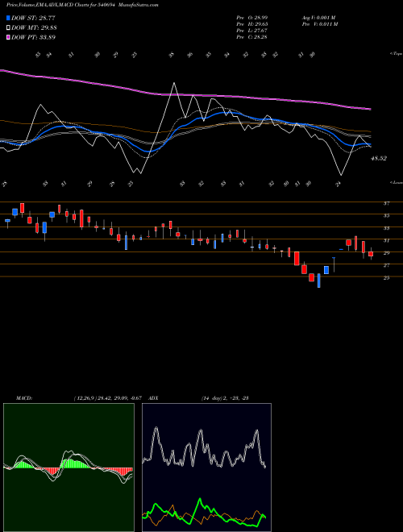The image size is (403, 532).
Task: Click the 29 price axis label
Action: [x=386, y=253]
